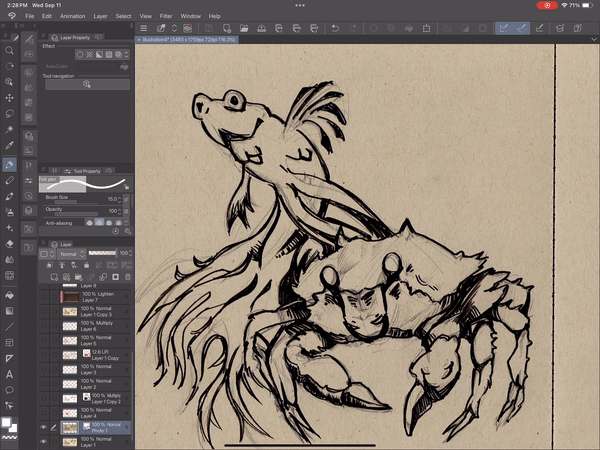Image resolution: width=600 pixels, height=450 pixels.
Task: Hide the bottom Layer 1
Action: tap(43, 441)
